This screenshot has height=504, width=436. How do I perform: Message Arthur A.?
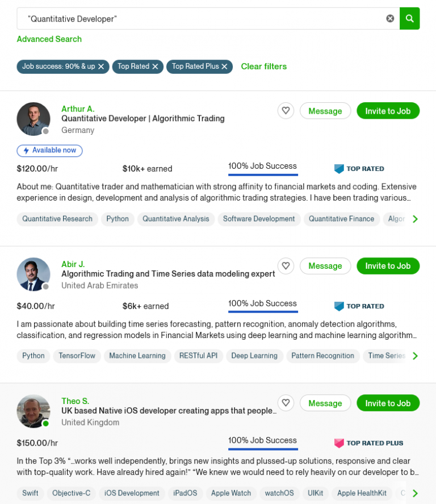[x=325, y=111]
